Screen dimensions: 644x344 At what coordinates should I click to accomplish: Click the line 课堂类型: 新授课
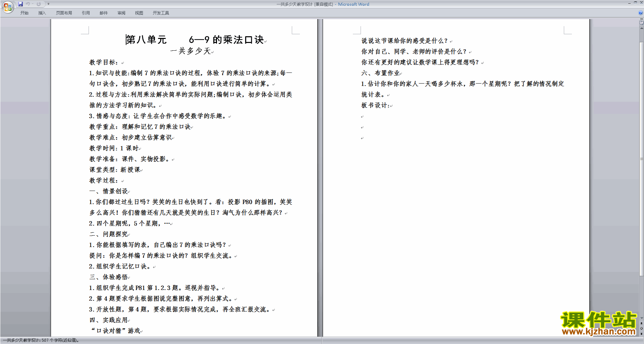tap(115, 170)
